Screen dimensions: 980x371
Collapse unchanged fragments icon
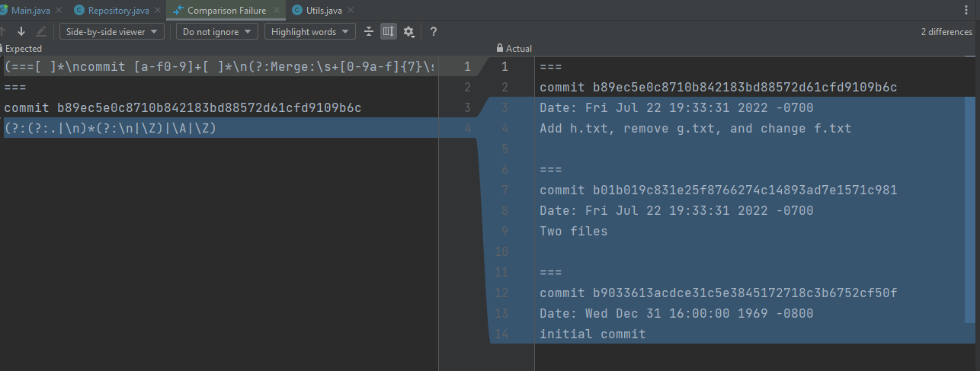click(369, 31)
